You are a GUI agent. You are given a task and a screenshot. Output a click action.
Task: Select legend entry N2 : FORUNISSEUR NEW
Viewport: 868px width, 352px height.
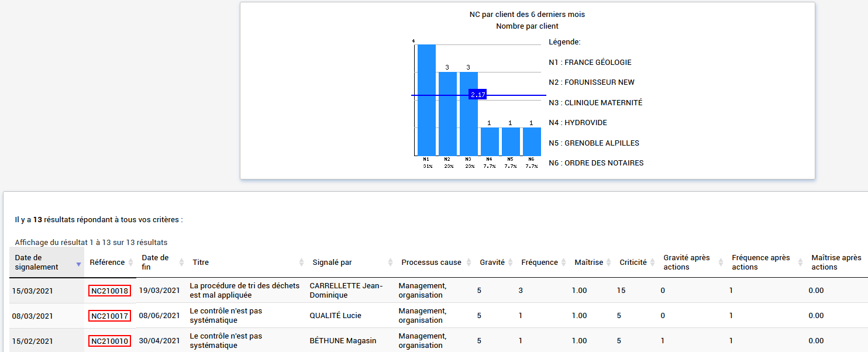(x=592, y=82)
